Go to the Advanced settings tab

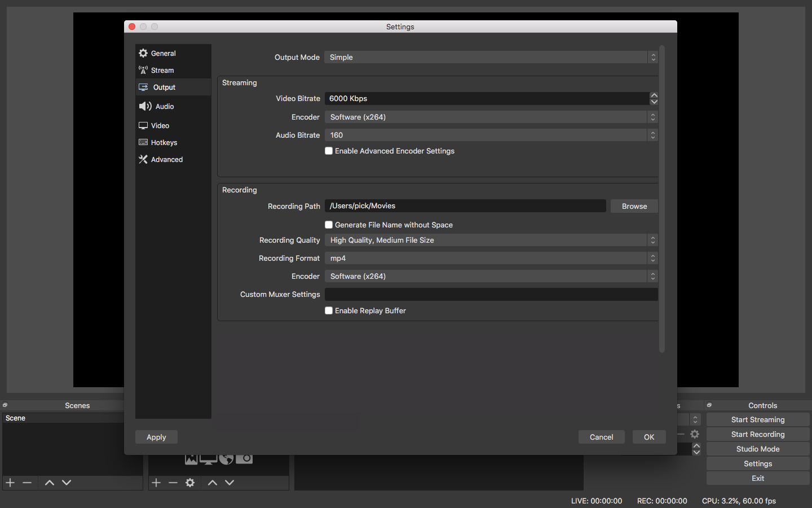pos(173,159)
